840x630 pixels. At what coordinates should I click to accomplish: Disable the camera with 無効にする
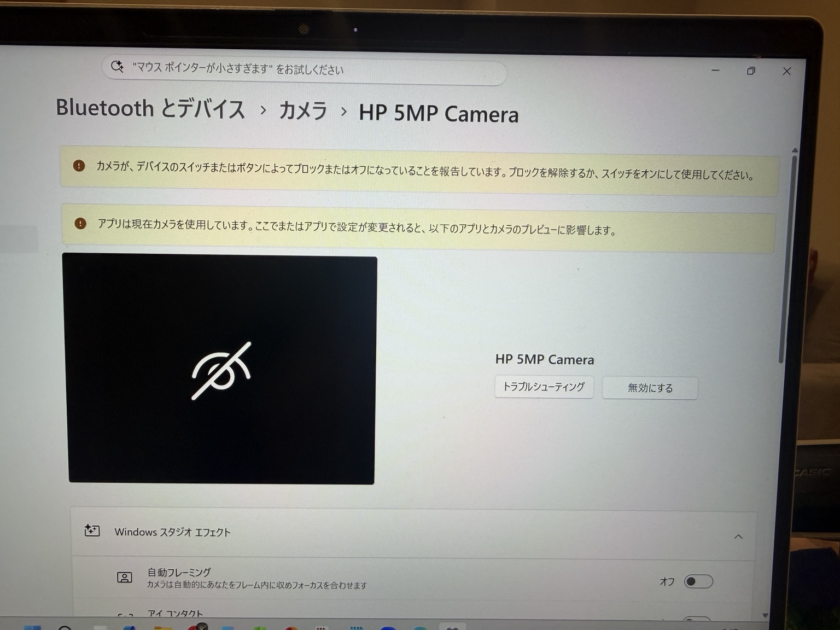coord(650,388)
